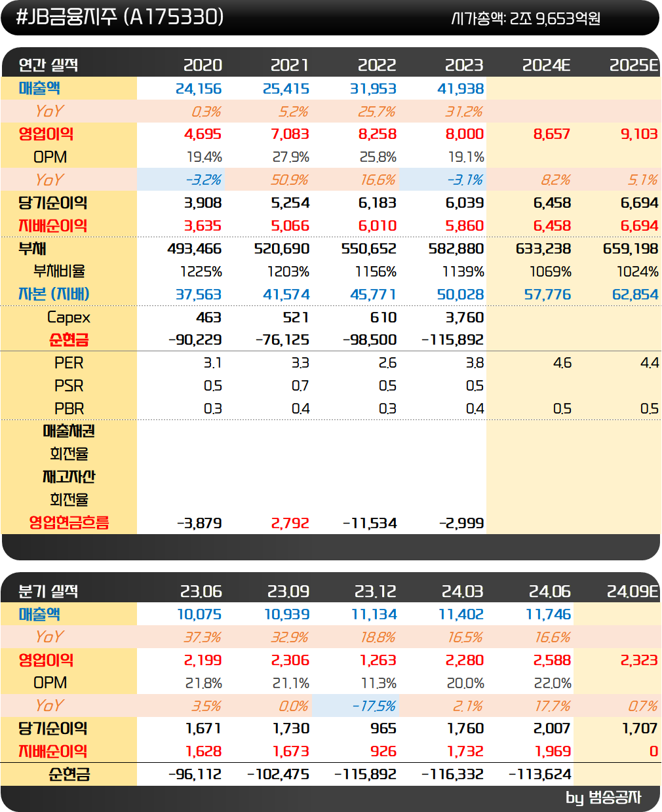
Task: Click debt ratio value 1225%
Action: [x=201, y=271]
